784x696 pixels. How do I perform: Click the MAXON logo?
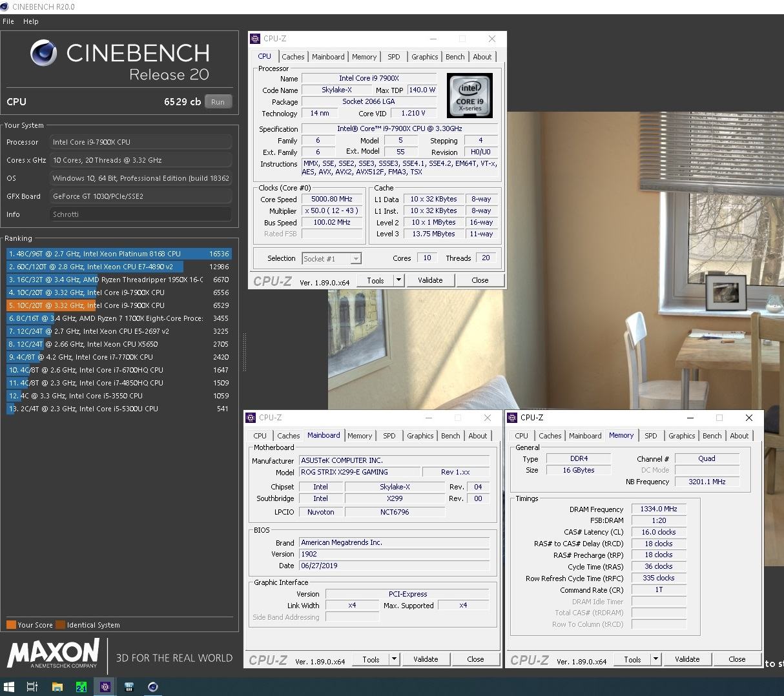(53, 653)
